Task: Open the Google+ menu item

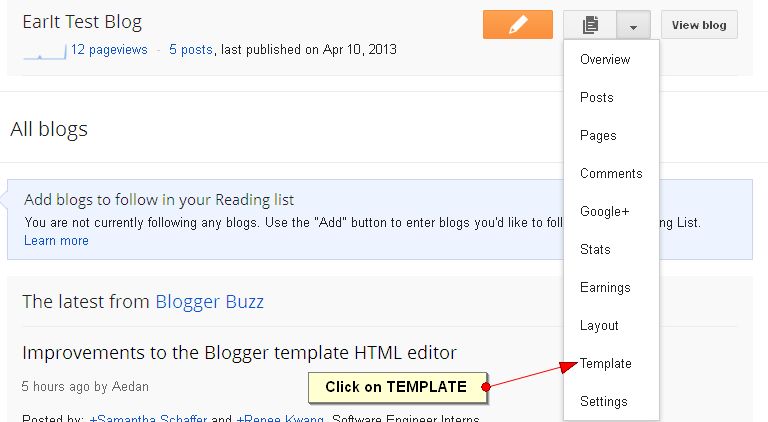Action: pos(604,211)
